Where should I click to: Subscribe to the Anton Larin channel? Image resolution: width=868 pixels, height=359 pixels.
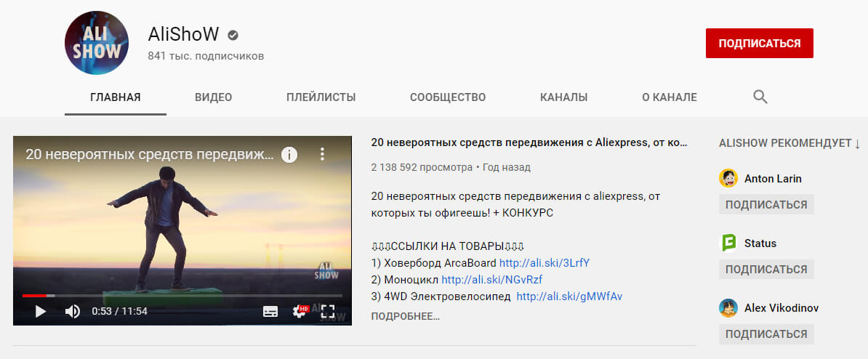pos(766,204)
